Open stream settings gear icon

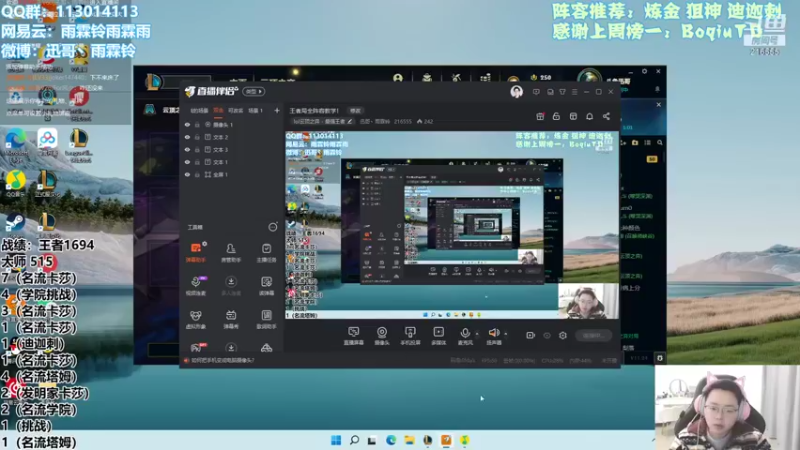coord(563,335)
